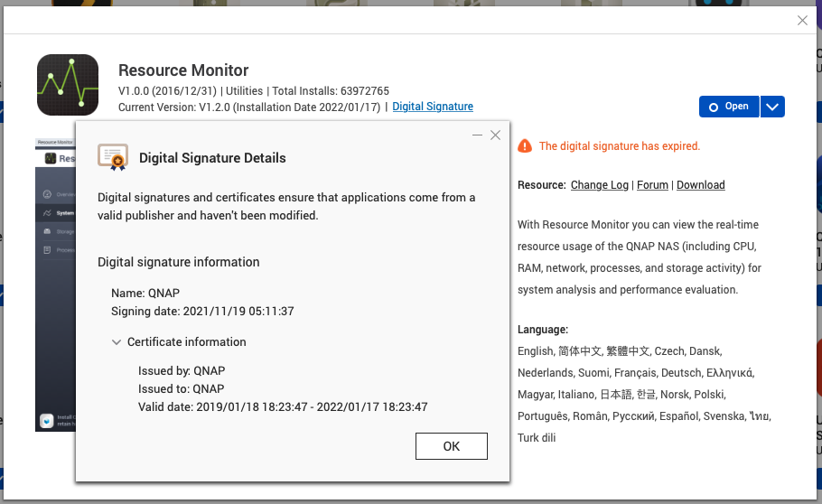The width and height of the screenshot is (822, 504).
Task: Minimize the Digital Signature Details dialog
Action: pyautogui.click(x=477, y=135)
